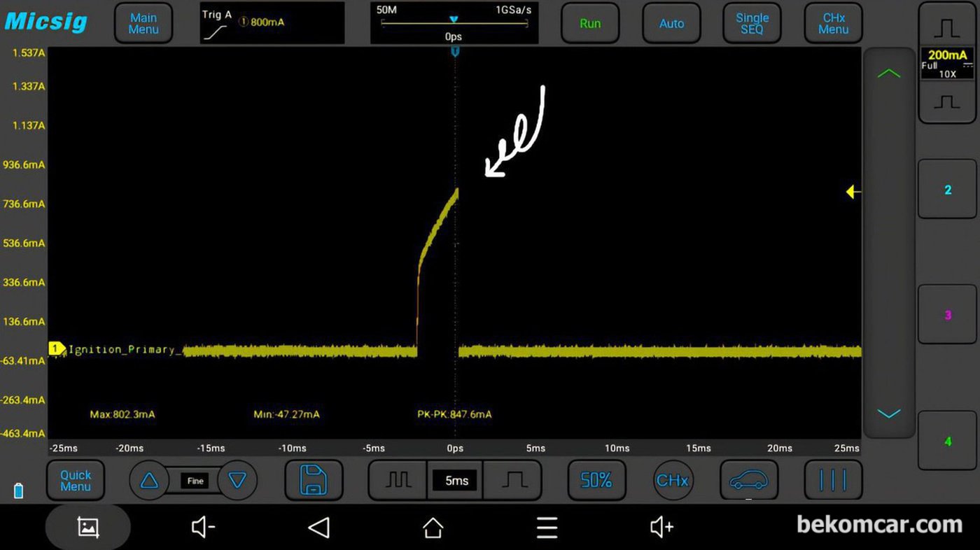Tap the save floppy disk icon
Screen dimensions: 980x550
pyautogui.click(x=314, y=480)
